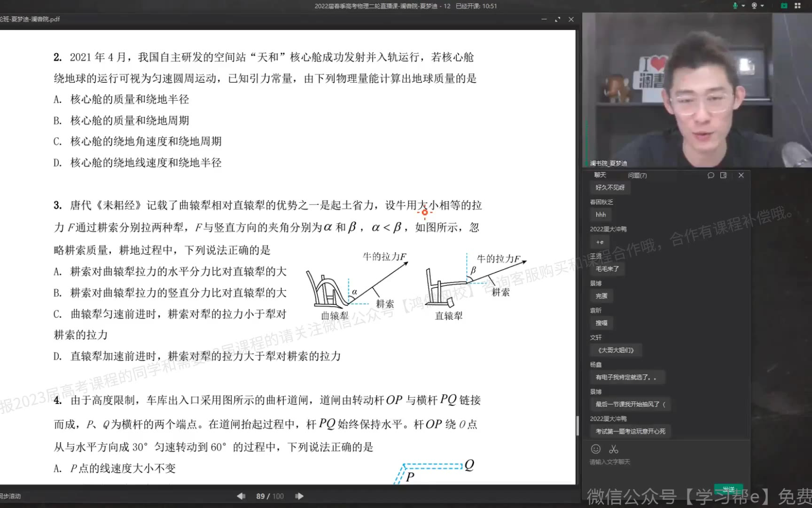Click the PDF vertical scrollbar thumb

(578, 426)
